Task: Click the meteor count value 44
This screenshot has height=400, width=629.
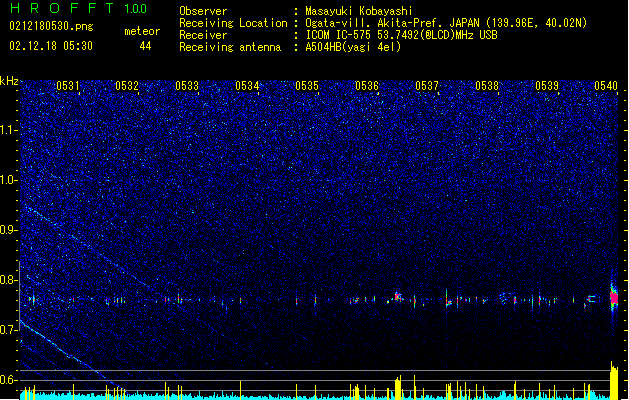Action: (145, 46)
